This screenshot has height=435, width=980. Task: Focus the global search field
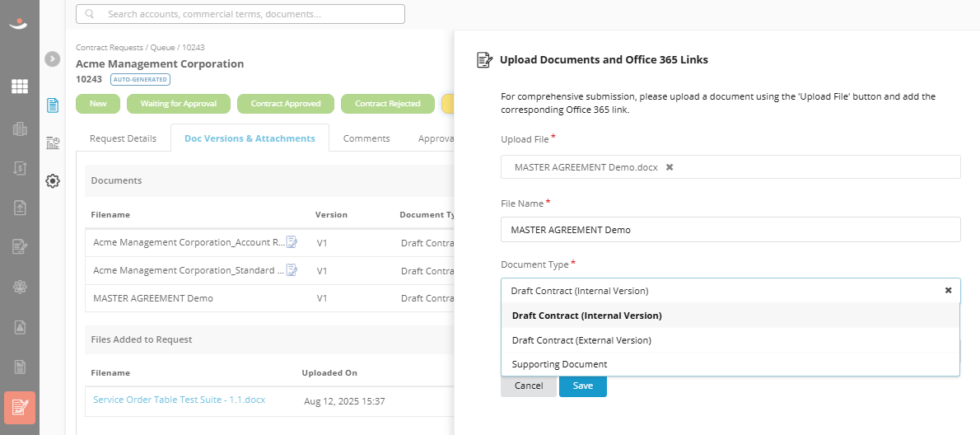point(240,14)
